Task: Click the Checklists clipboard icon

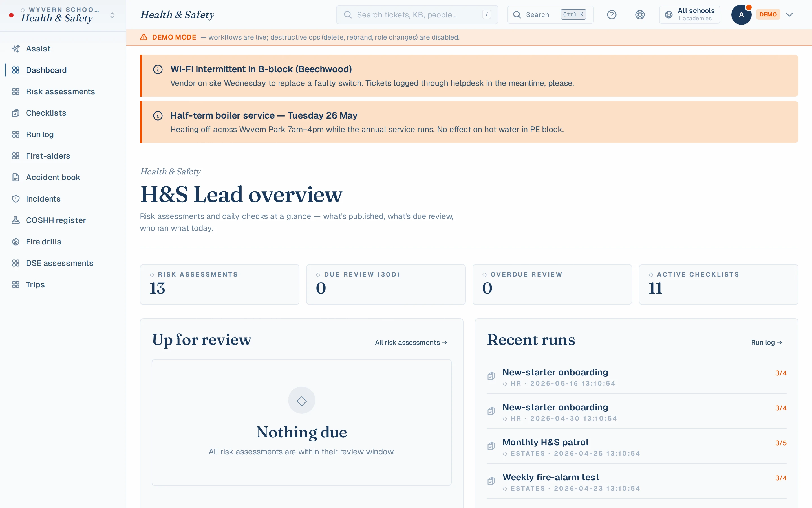Action: click(16, 113)
